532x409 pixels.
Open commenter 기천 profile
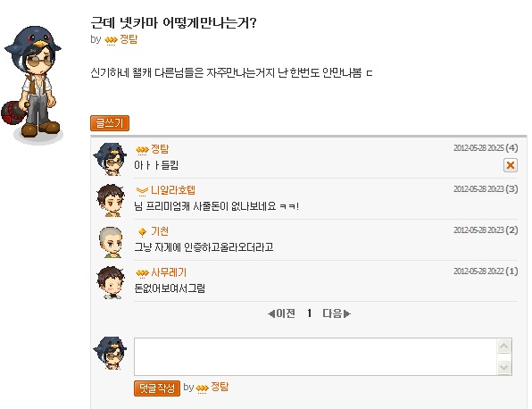coord(160,231)
